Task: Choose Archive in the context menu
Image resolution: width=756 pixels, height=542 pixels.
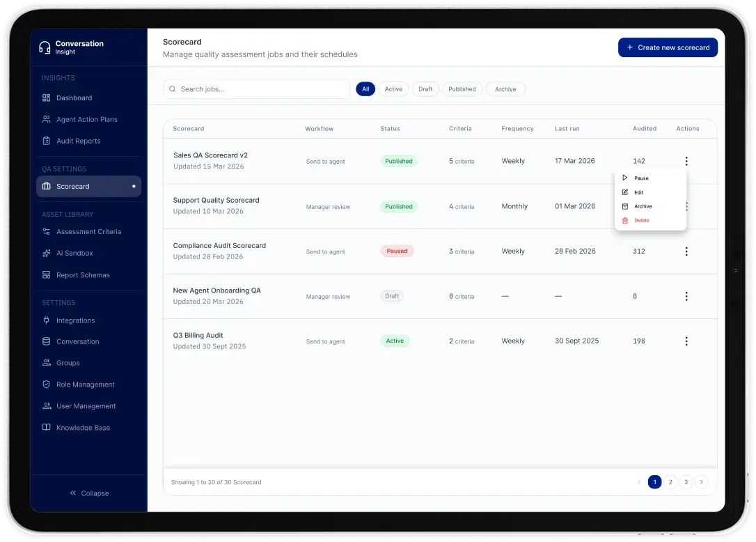Action: click(650, 206)
